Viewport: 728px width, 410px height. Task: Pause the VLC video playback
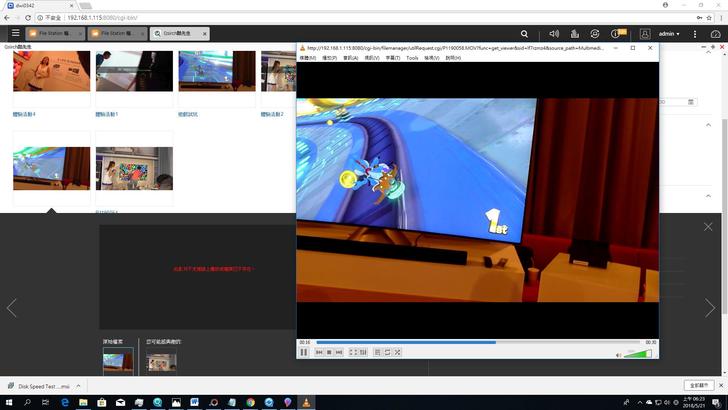(x=304, y=352)
